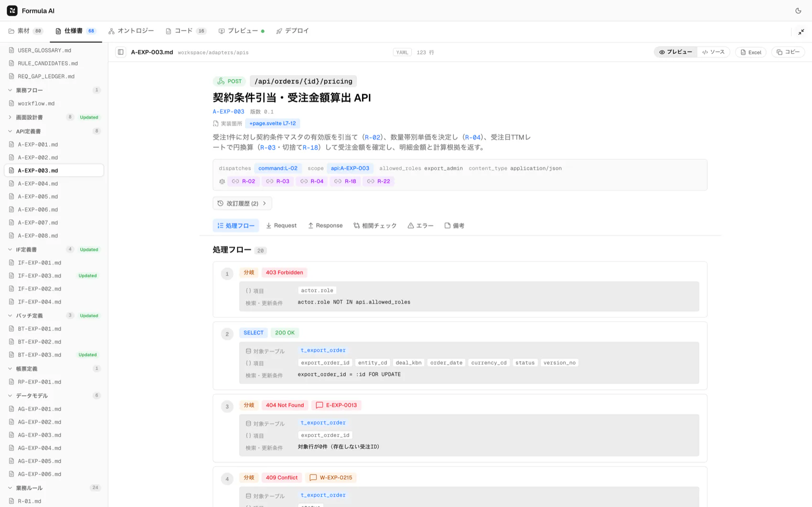
Task: Click the W-EXP-0215 message badge
Action: click(331, 478)
